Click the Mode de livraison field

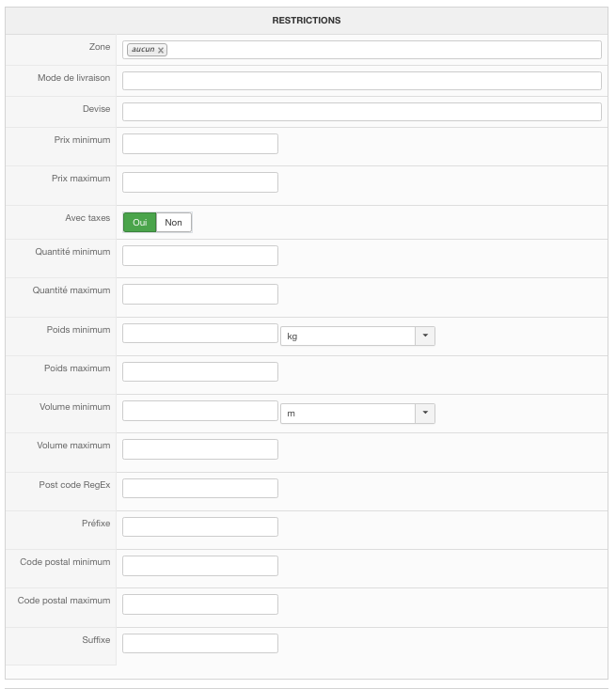pos(361,81)
